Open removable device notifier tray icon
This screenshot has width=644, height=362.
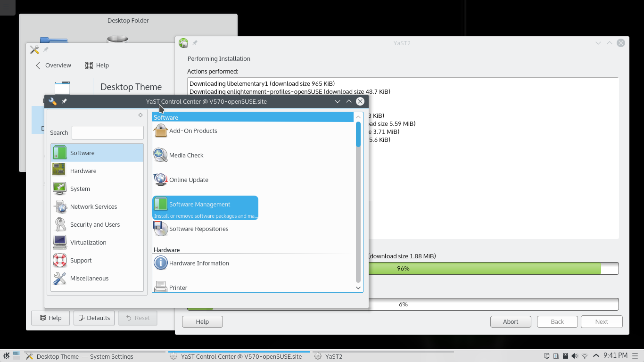566,356
